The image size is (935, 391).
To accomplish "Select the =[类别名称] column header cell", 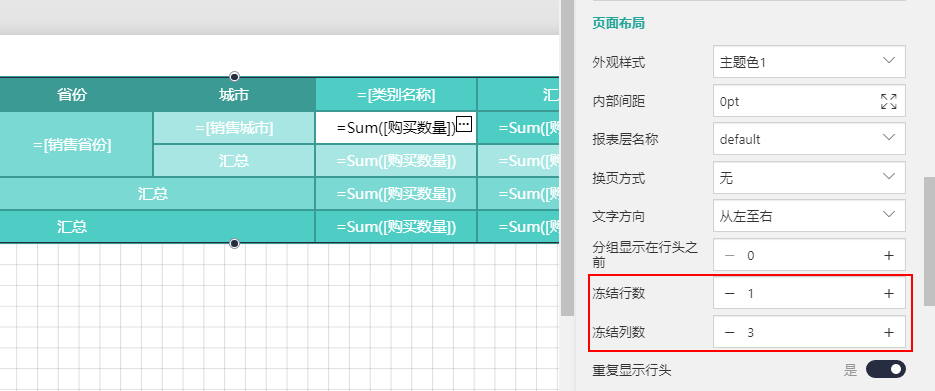I will pos(396,94).
